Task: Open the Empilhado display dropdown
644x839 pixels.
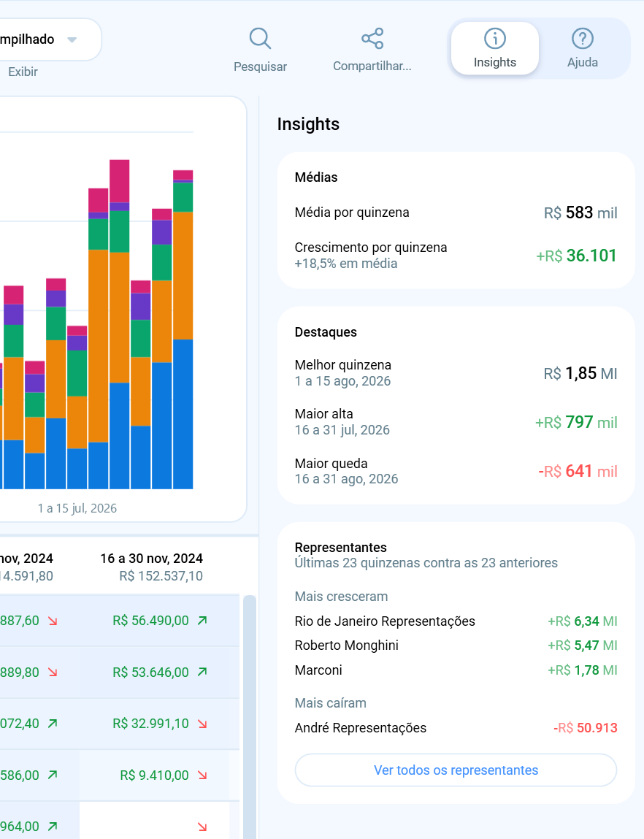Action: (x=49, y=39)
